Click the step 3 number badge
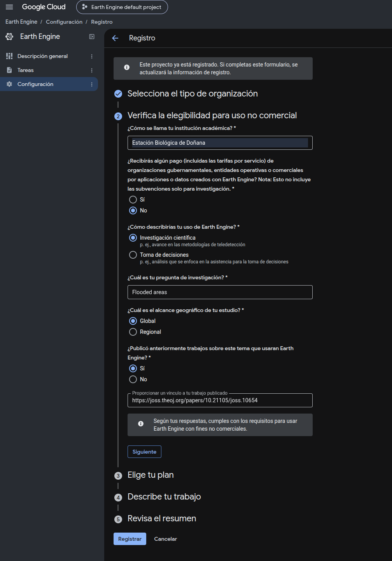This screenshot has width=392, height=561. 118,476
